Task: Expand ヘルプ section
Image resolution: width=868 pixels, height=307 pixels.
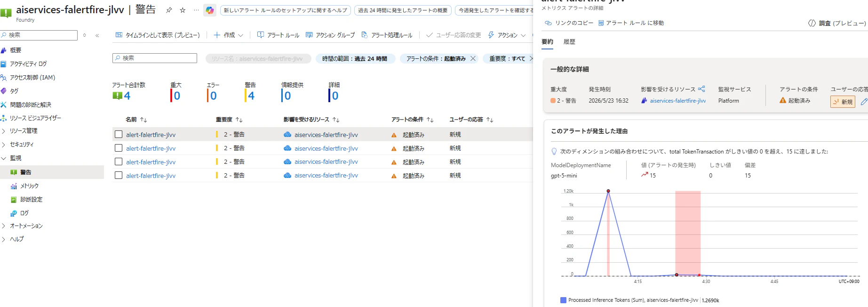Action: click(17, 239)
